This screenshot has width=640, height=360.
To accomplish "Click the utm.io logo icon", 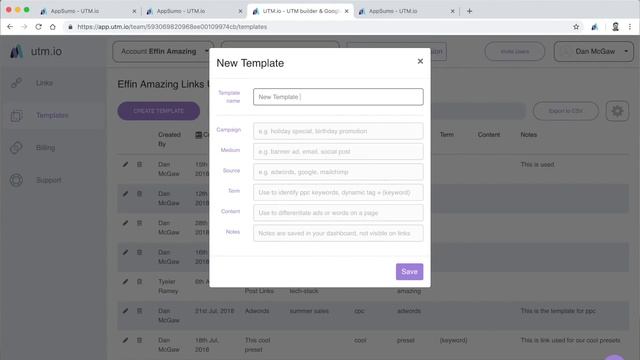I will tap(16, 51).
